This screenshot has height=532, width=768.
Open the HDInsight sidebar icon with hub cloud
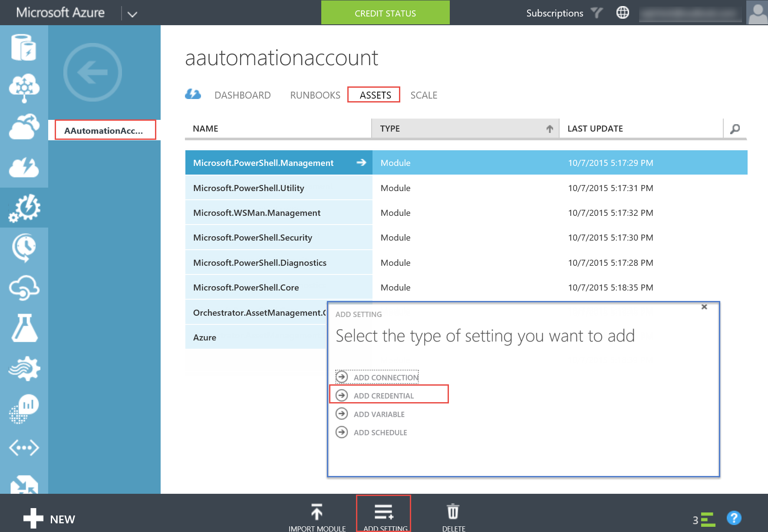[24, 87]
